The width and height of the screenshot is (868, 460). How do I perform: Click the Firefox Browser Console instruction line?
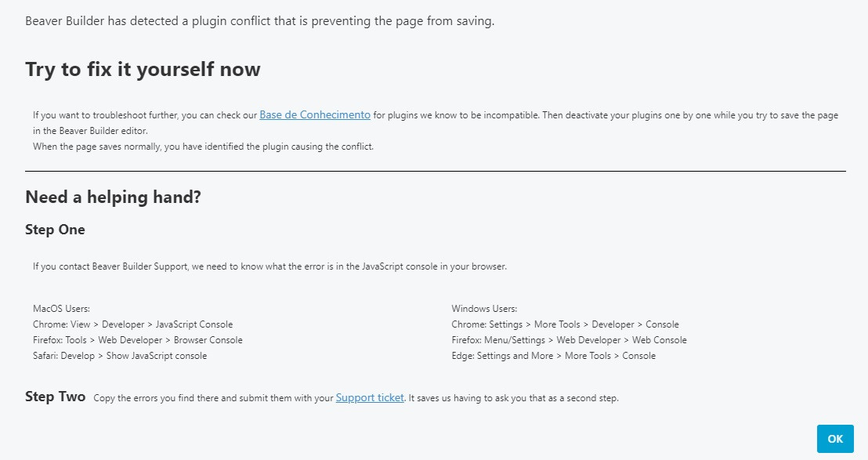pyautogui.click(x=138, y=340)
